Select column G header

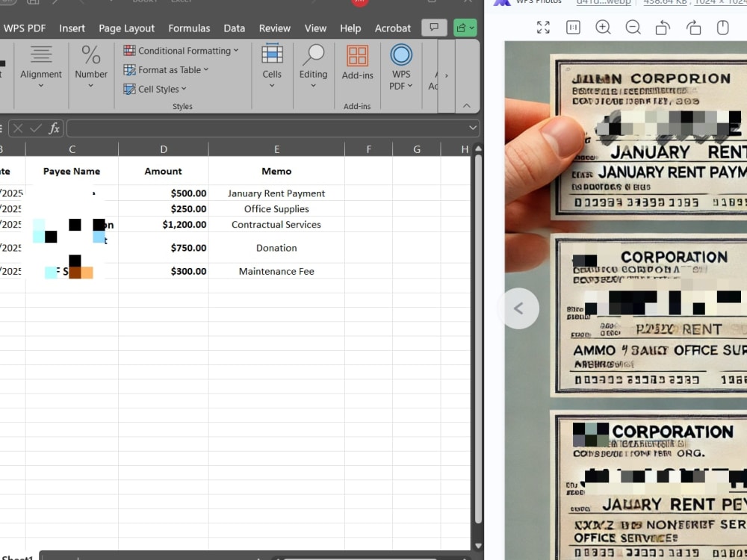tap(417, 149)
